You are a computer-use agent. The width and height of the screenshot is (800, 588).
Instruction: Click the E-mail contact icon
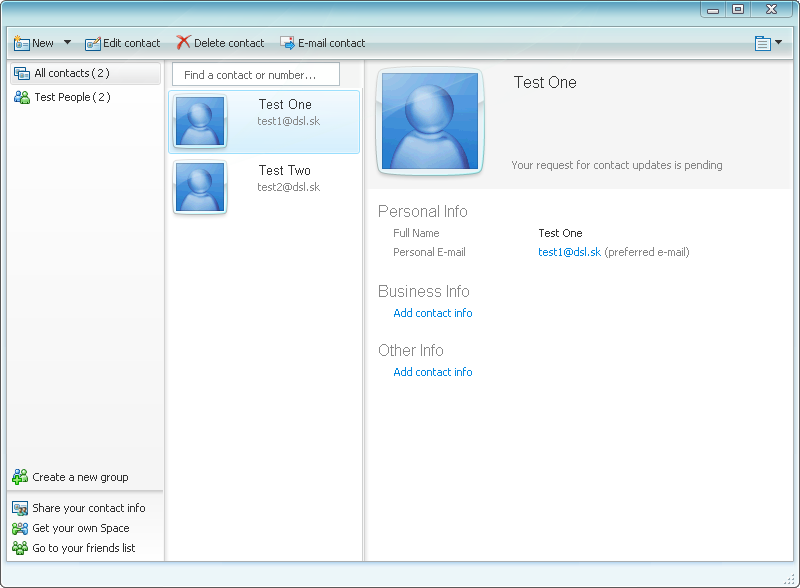pyautogui.click(x=288, y=43)
